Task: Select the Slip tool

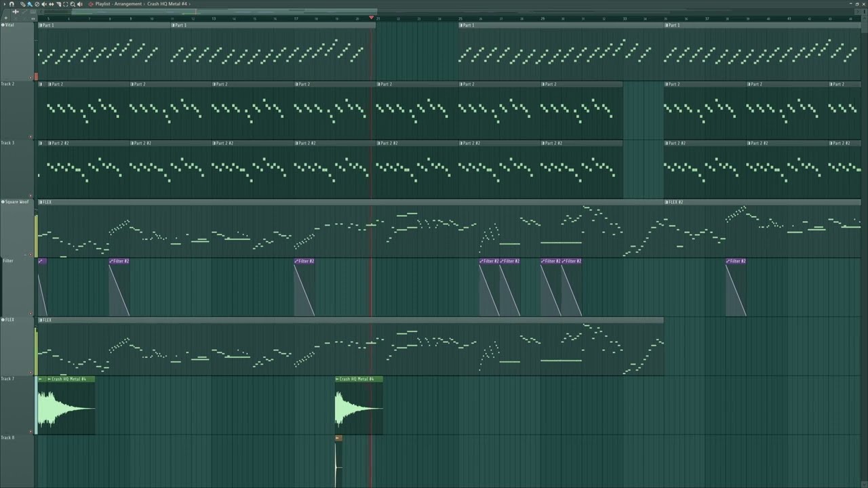Action: (x=51, y=4)
